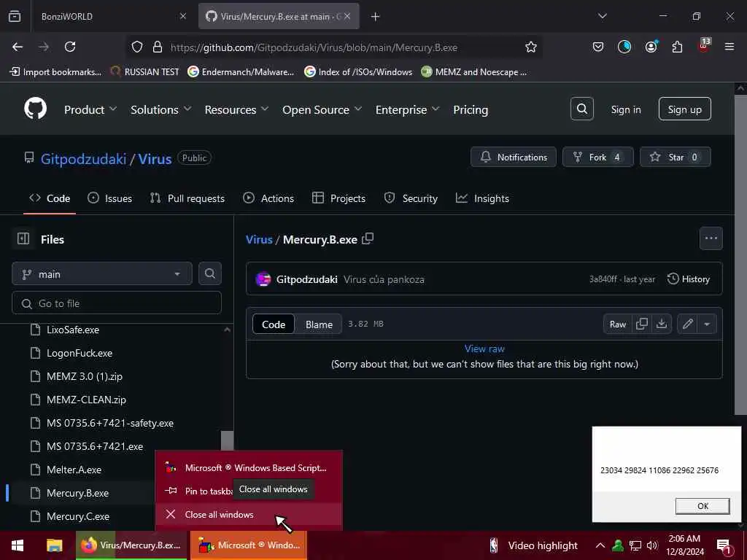This screenshot has height=560, width=747.
Task: Open the GitHub home logo
Action: [35, 109]
